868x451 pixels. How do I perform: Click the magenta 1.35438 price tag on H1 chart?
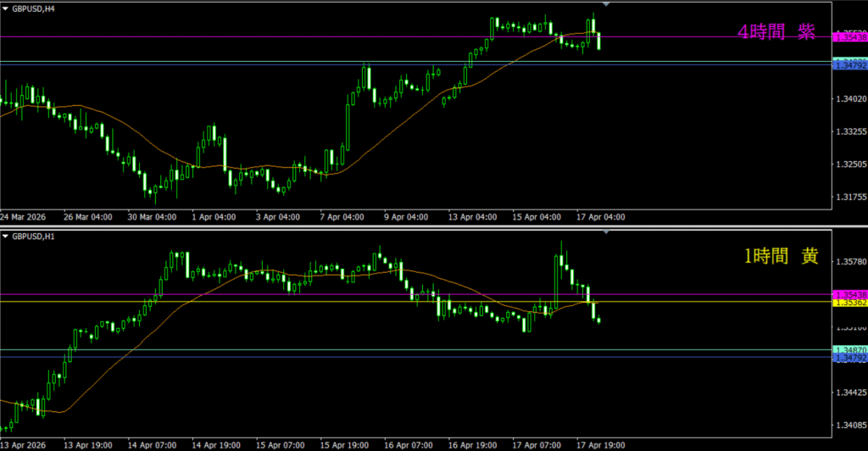click(849, 294)
